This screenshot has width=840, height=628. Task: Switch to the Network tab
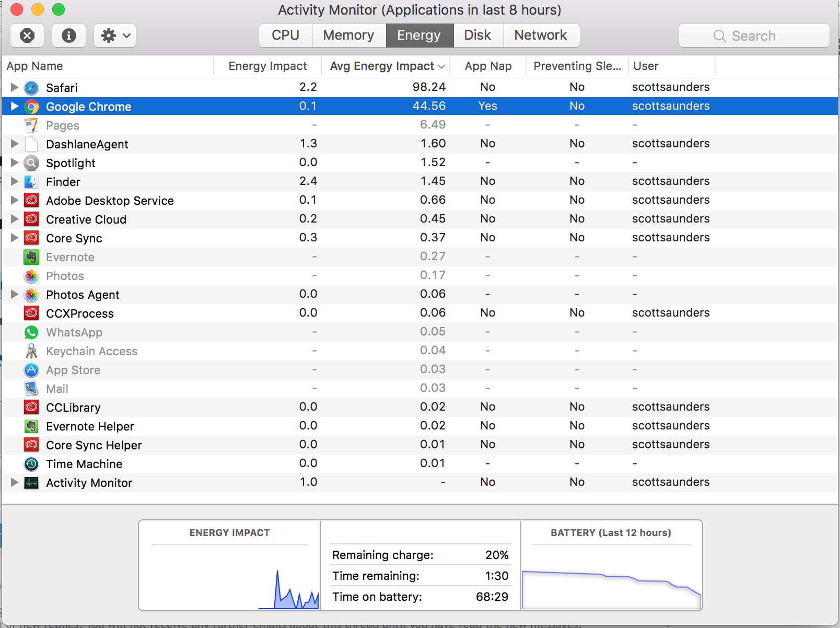point(541,36)
